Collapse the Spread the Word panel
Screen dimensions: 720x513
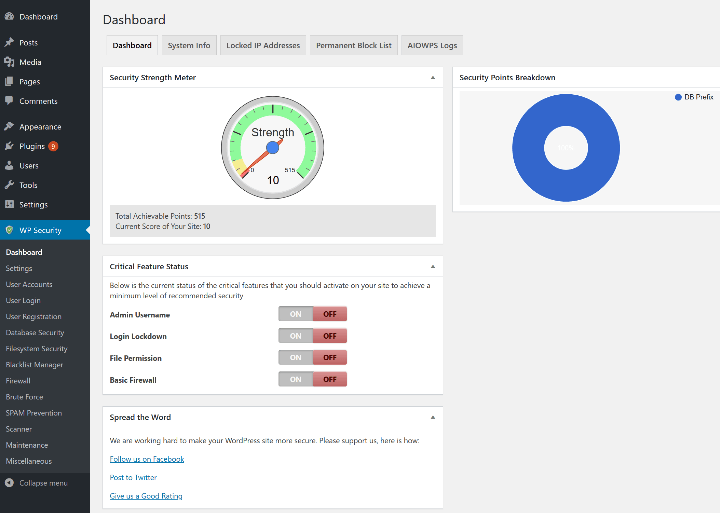(x=432, y=417)
